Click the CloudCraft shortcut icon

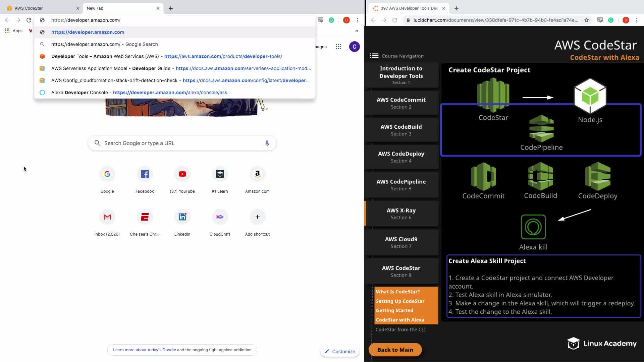coord(220,217)
